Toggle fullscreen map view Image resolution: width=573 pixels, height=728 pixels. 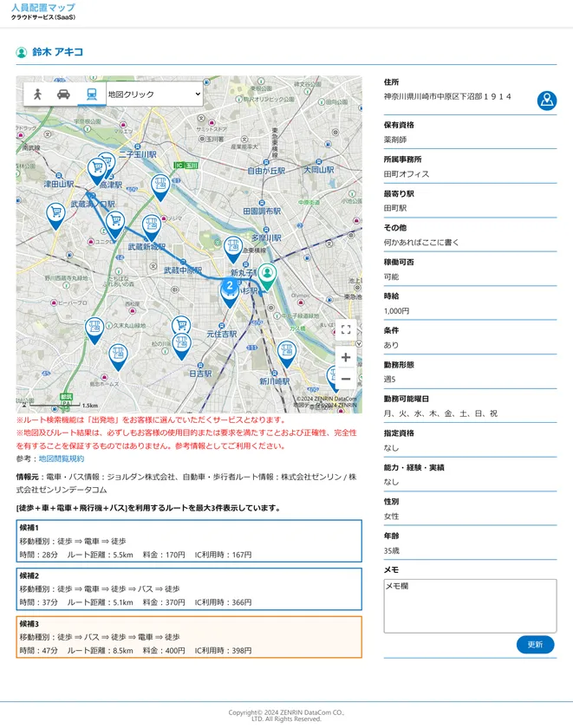(x=346, y=329)
